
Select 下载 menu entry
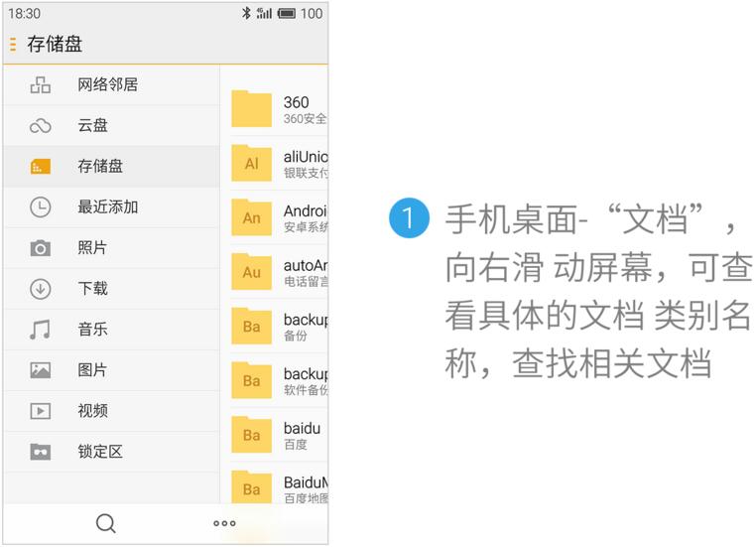pos(111,289)
